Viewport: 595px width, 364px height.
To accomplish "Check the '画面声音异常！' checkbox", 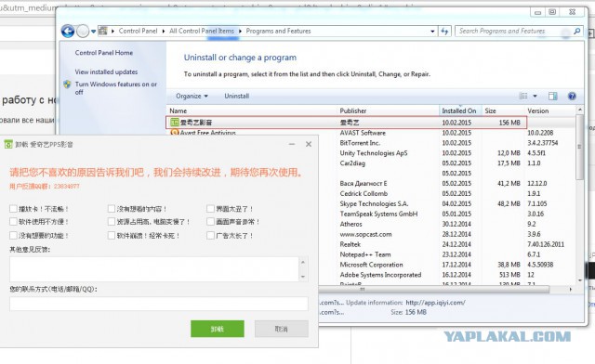I will [211, 221].
